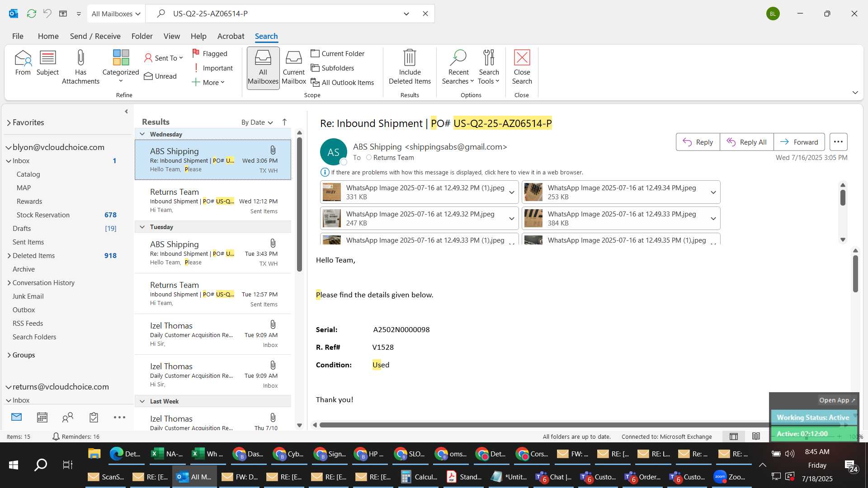Open the Categorized color filter
Image resolution: width=868 pixels, height=488 pixels.
pos(121,67)
